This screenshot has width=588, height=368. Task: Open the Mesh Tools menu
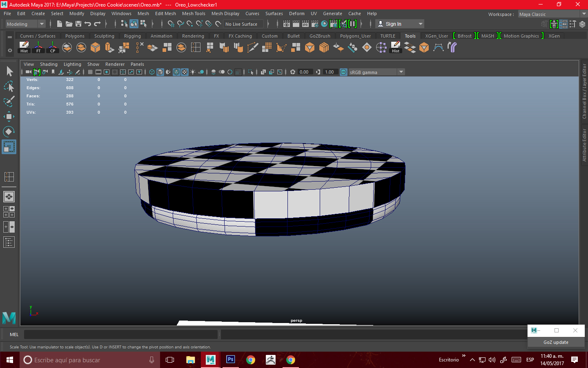pyautogui.click(x=194, y=13)
